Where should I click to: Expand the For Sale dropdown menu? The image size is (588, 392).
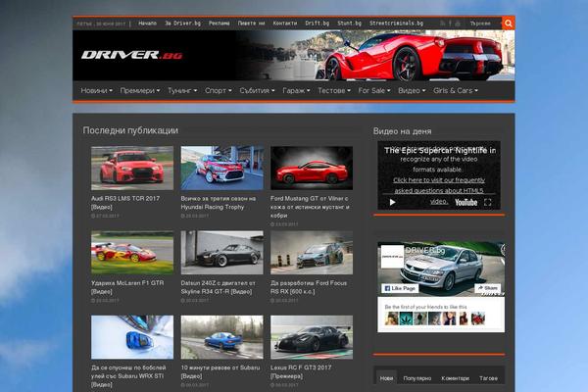374,90
